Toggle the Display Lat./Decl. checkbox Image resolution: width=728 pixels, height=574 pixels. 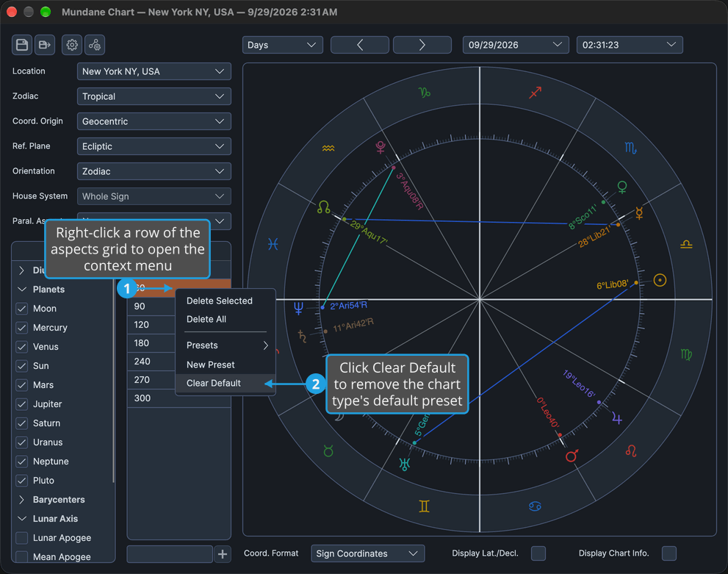[538, 553]
